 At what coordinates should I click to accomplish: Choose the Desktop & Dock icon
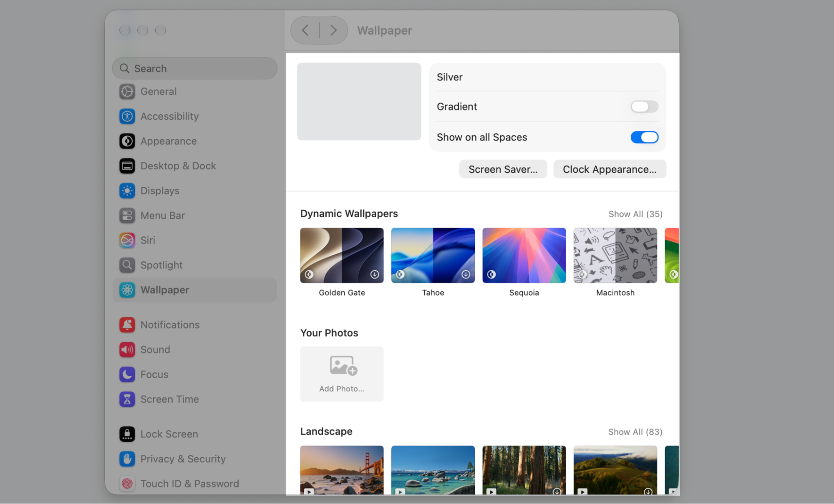127,166
